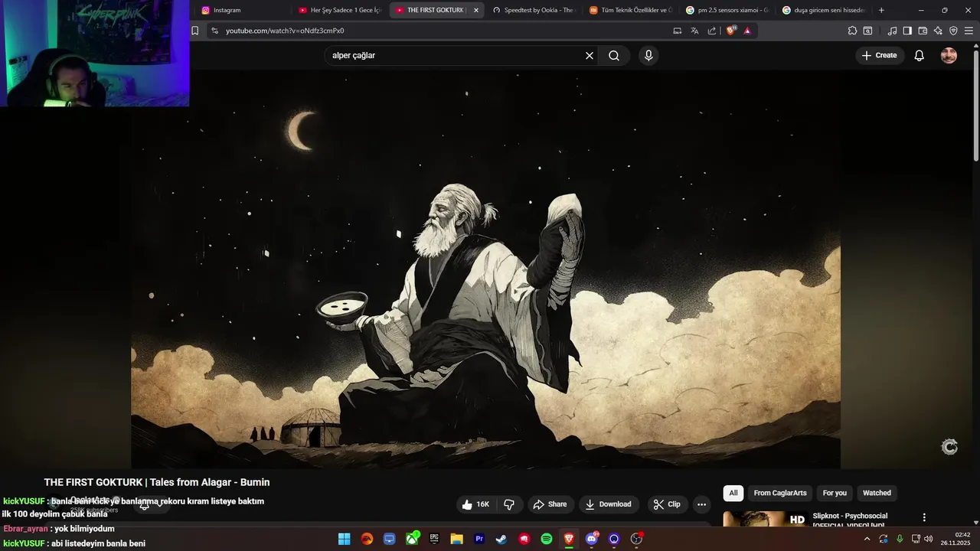
Task: Click the taskbar volume speaker icon
Action: tap(929, 539)
